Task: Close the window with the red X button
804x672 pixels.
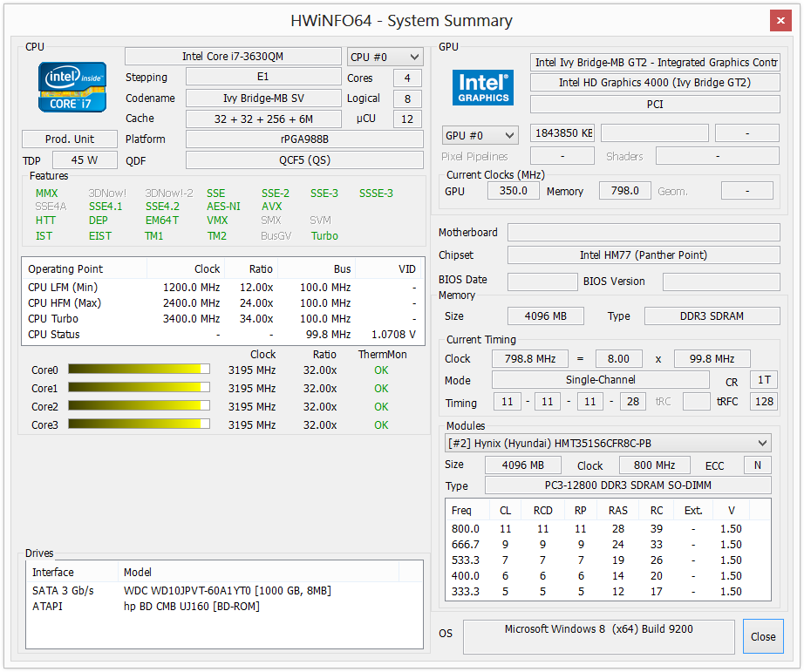Action: 780,21
